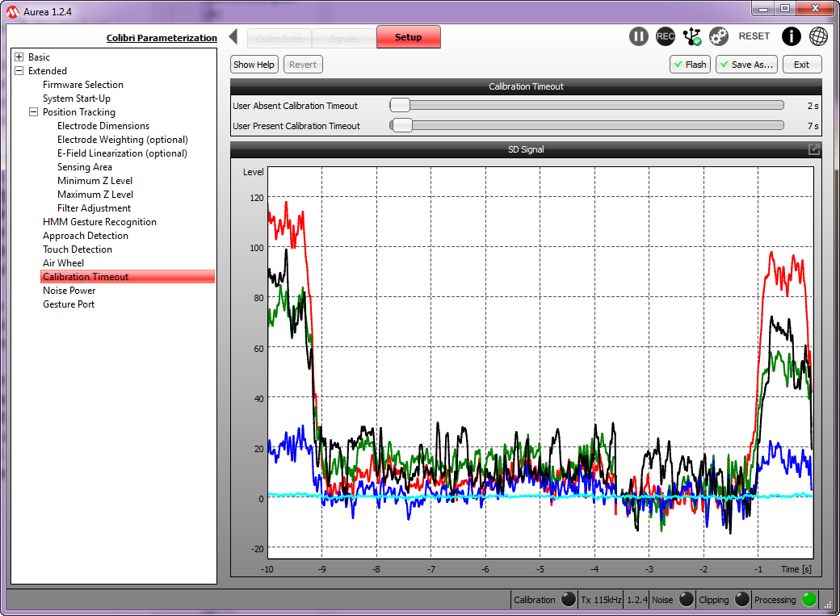Pause the signal stream with the pause icon
Screen dimensions: 840x616
click(639, 36)
